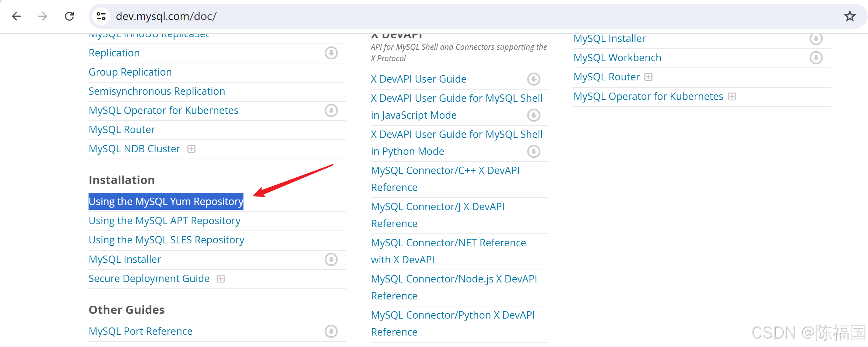Download the Replication guide

[331, 53]
